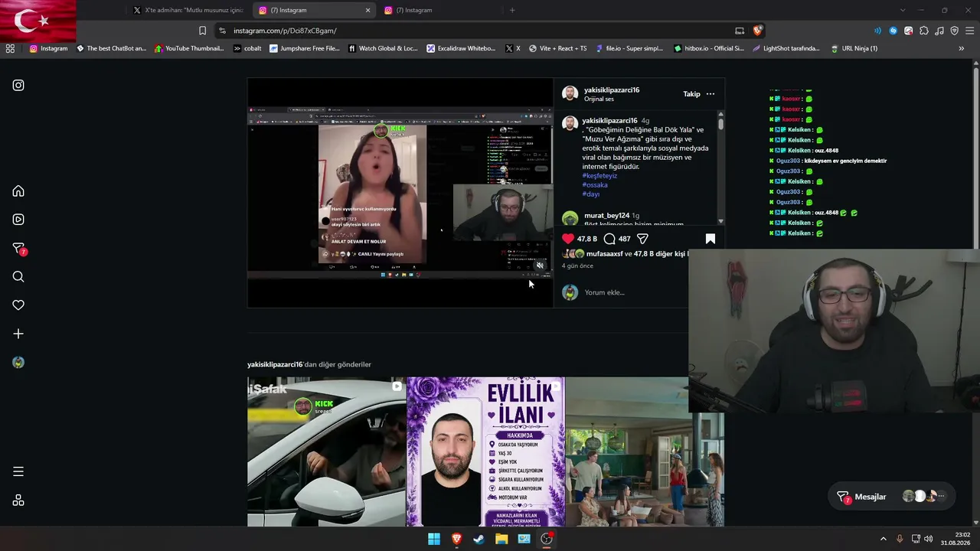
Task: Open the floating Mesajlar messages button
Action: [x=892, y=497]
